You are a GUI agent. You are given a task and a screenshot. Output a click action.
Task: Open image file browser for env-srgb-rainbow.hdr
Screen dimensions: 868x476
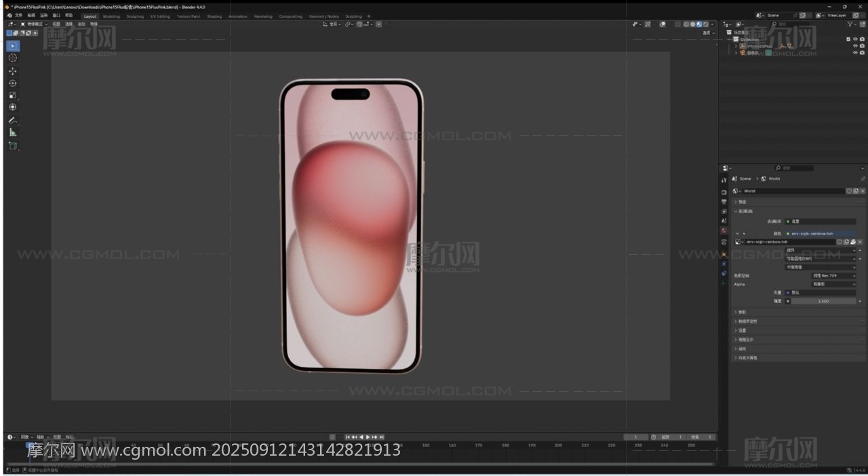tap(853, 242)
